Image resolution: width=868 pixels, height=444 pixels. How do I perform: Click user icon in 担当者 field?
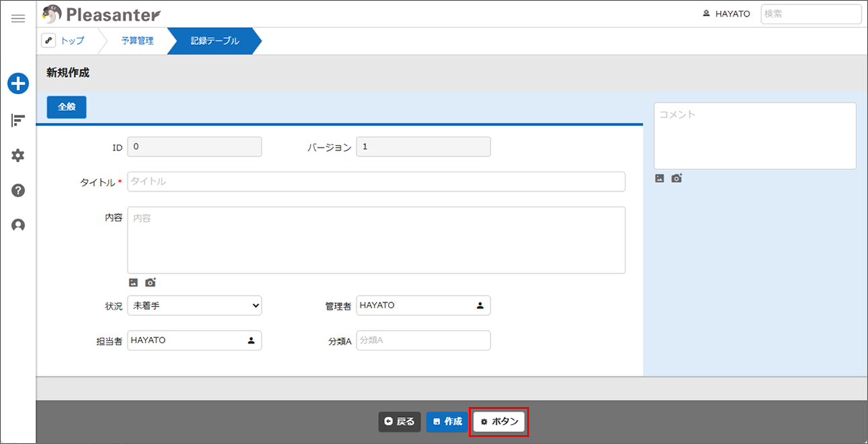pos(251,340)
